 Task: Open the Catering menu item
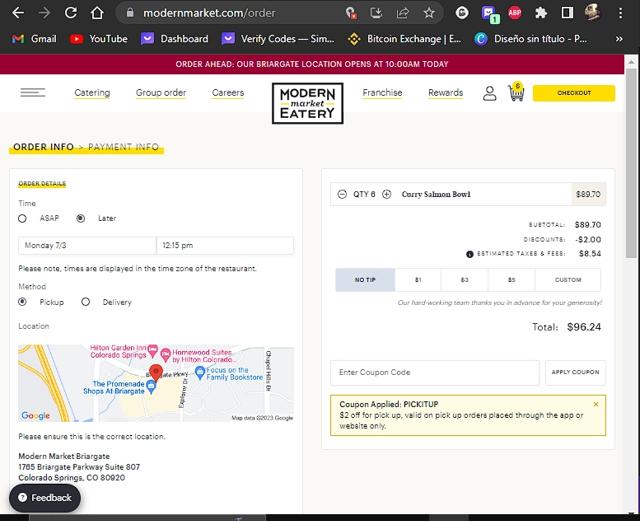point(92,93)
